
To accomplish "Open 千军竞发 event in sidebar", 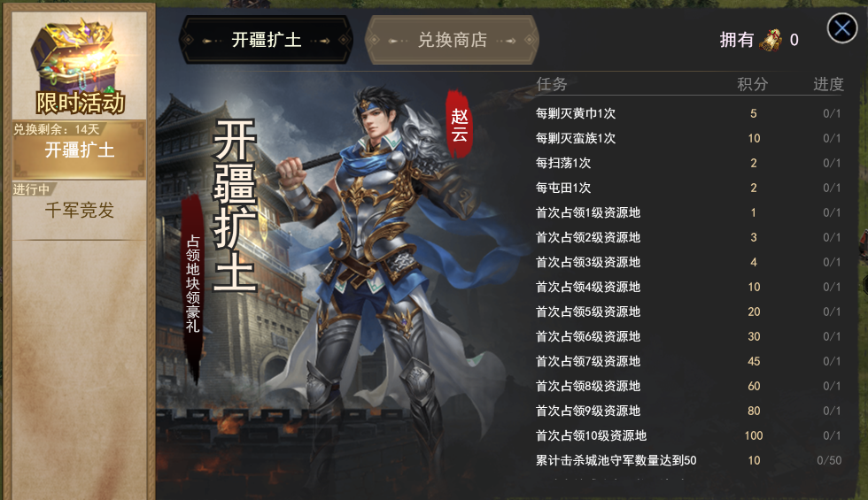I will point(79,211).
